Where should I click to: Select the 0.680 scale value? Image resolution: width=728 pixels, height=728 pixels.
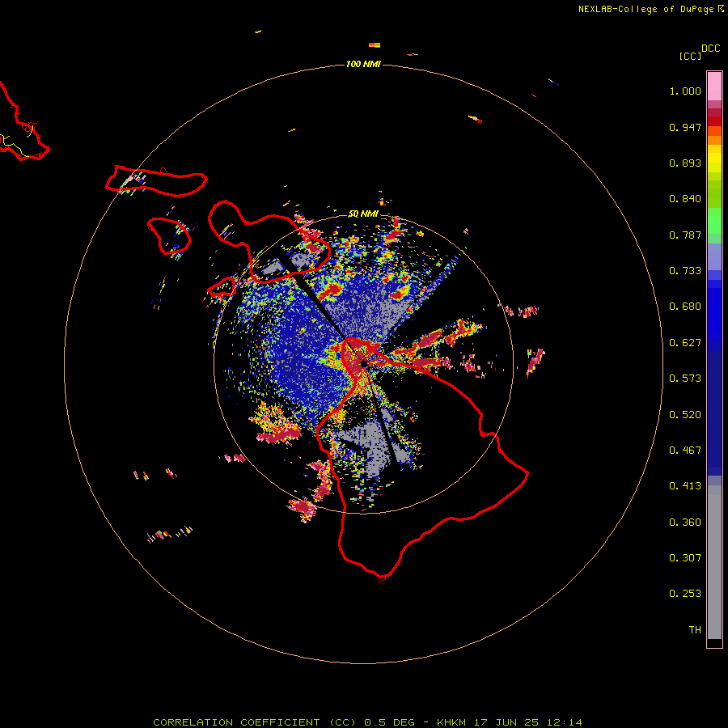tap(685, 307)
